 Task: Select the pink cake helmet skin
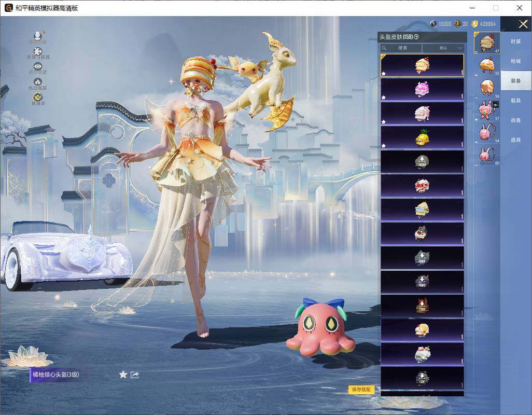click(422, 90)
